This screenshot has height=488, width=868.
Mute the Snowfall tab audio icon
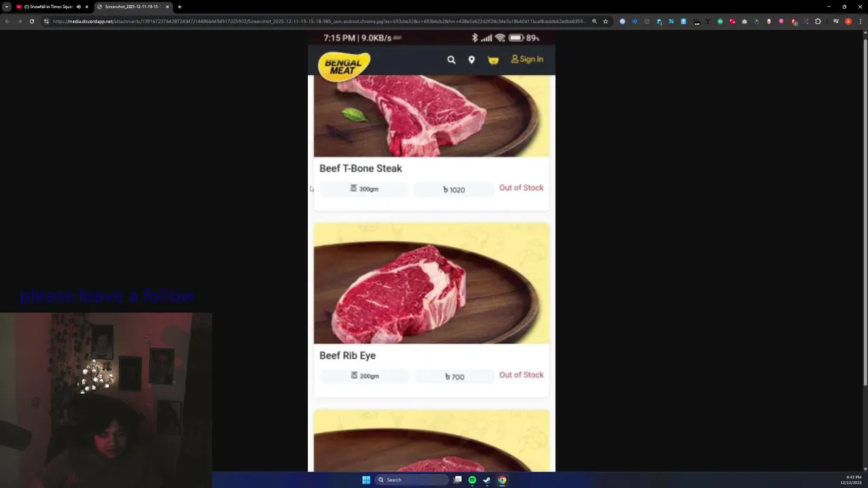click(79, 7)
